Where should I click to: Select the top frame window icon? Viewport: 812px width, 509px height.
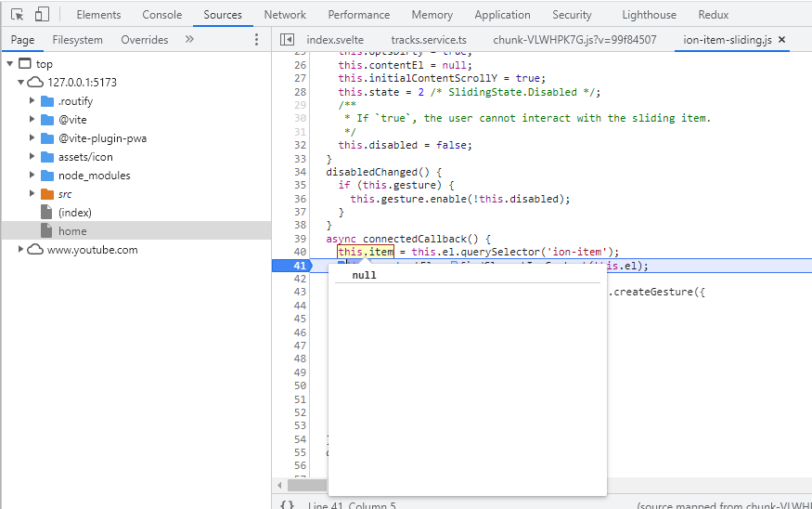[24, 63]
